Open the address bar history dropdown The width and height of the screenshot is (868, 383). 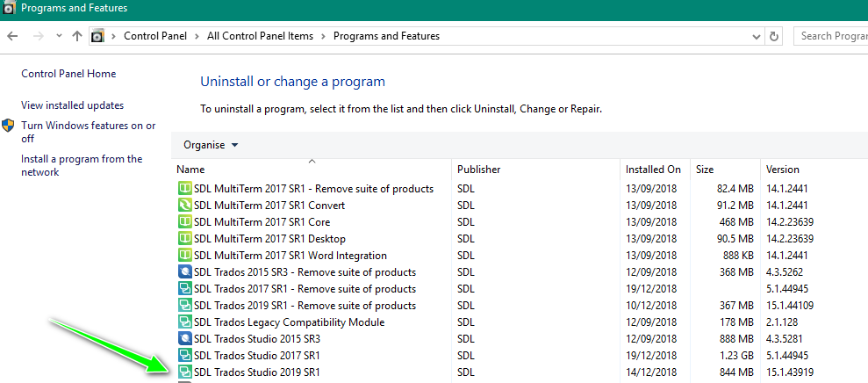[x=757, y=37]
